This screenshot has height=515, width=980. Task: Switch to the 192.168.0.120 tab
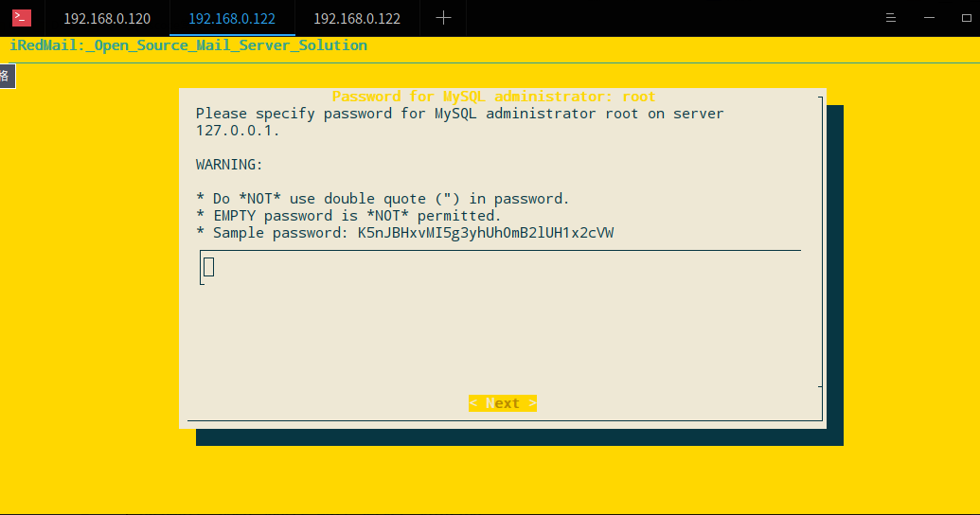coord(107,19)
